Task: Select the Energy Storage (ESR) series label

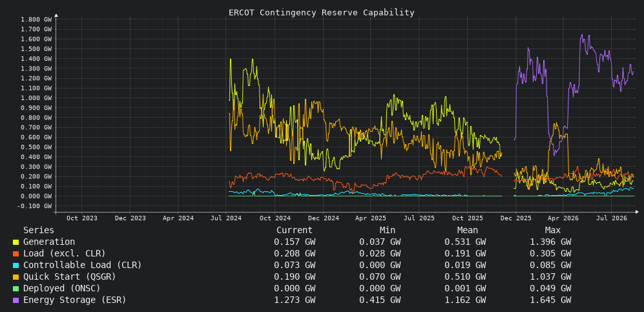Action: [74, 300]
